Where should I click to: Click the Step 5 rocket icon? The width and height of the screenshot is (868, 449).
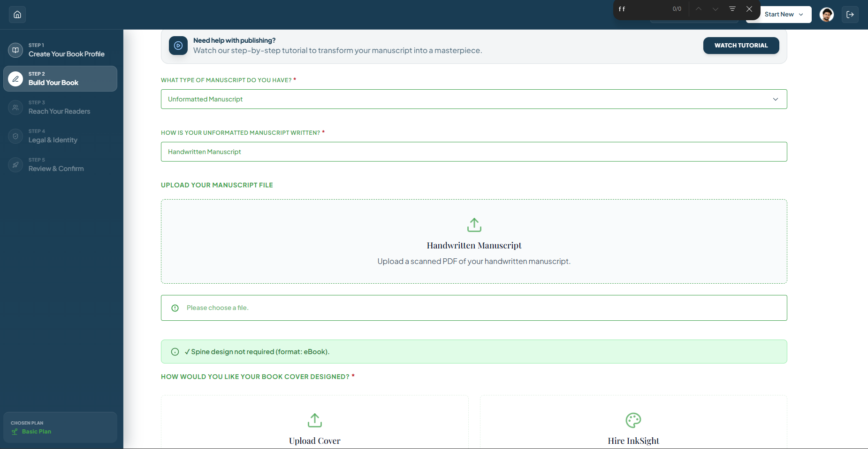(x=15, y=165)
